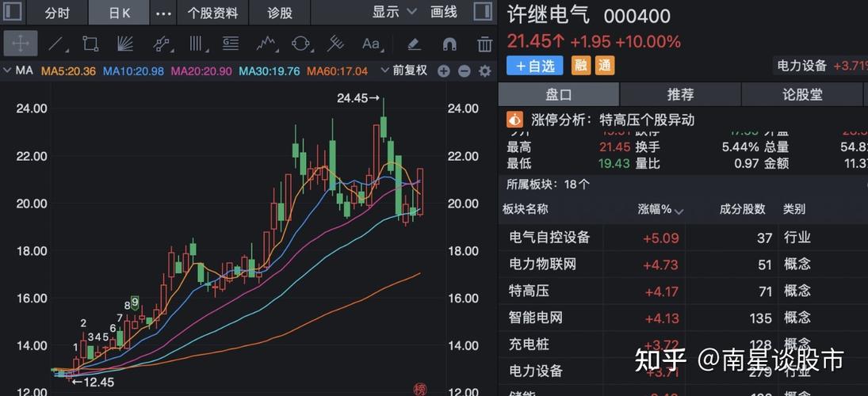This screenshot has height=396, width=868.
Task: Click the 榜 ranking marker on chart
Action: (x=420, y=390)
